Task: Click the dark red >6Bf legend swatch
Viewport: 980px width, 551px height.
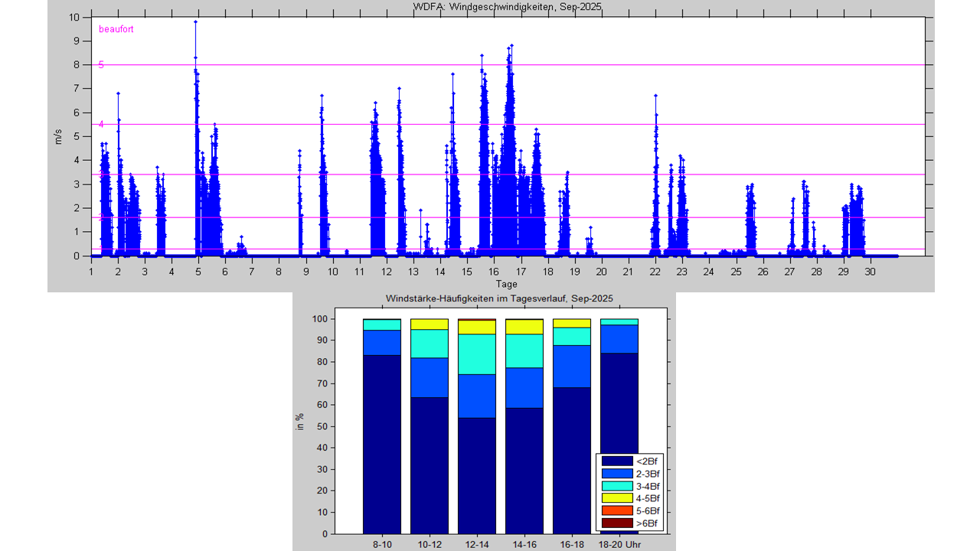Action: coord(616,523)
